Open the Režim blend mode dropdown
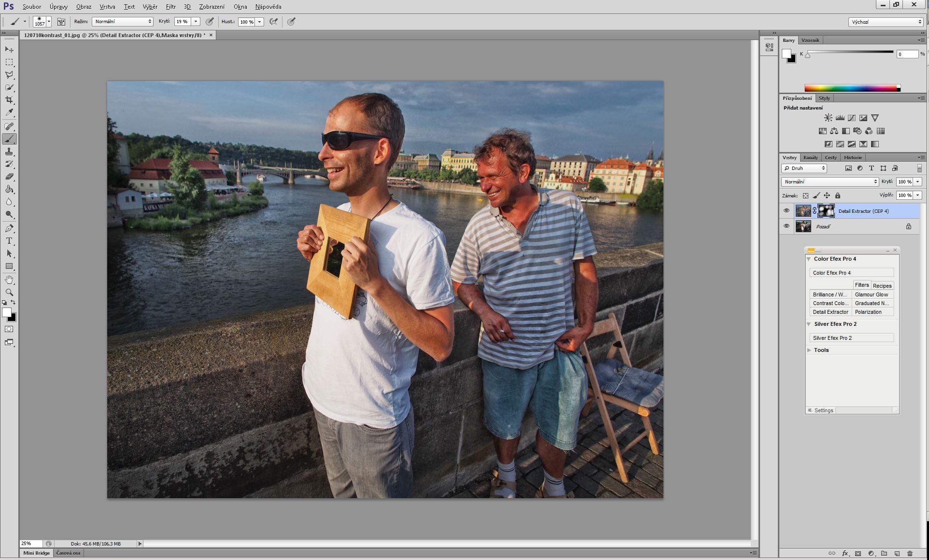 coord(123,22)
